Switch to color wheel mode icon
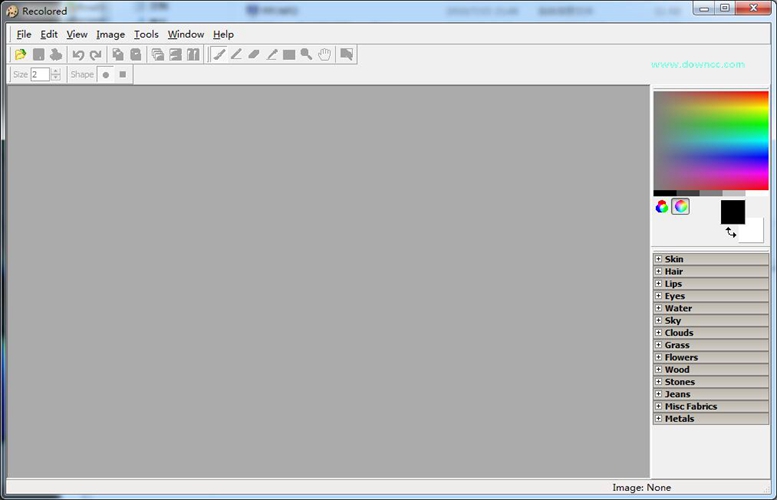 tap(680, 207)
